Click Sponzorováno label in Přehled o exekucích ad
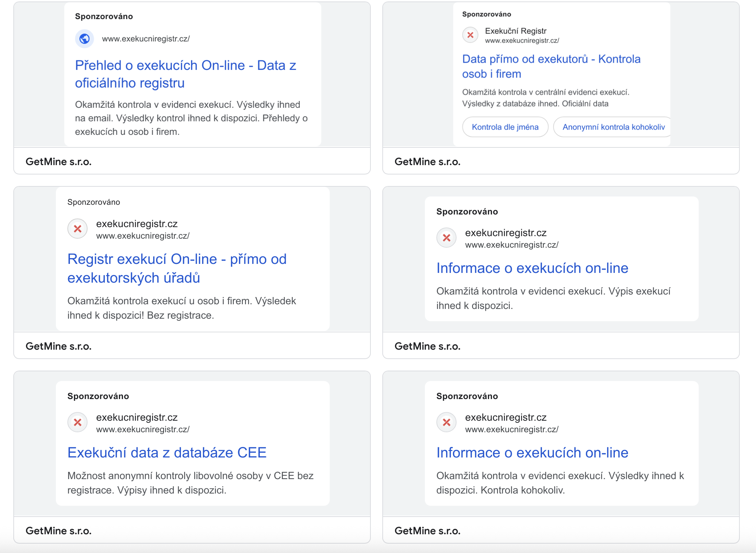The image size is (756, 553). tap(104, 17)
